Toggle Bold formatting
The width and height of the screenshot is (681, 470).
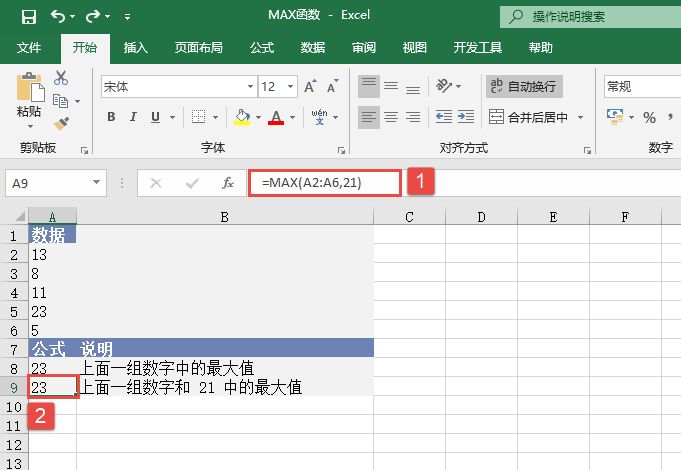[x=111, y=118]
